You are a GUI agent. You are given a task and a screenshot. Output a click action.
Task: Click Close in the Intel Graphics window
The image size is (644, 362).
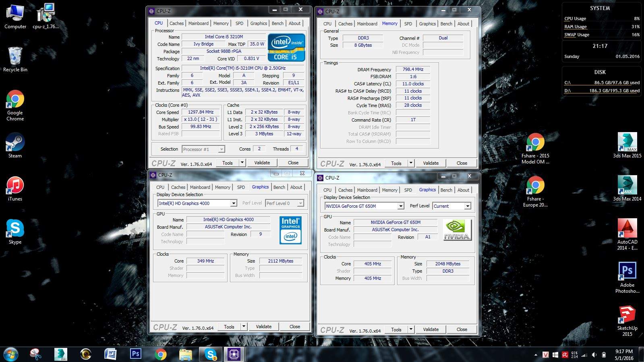click(x=295, y=327)
